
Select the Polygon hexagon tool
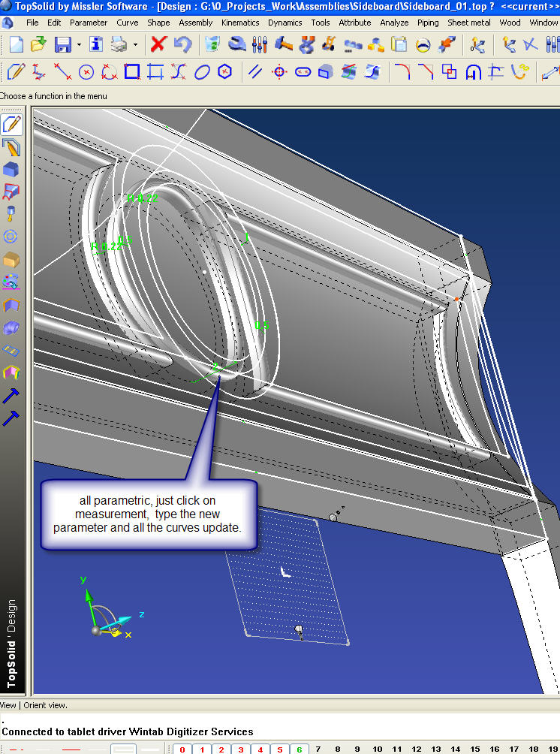[x=225, y=72]
